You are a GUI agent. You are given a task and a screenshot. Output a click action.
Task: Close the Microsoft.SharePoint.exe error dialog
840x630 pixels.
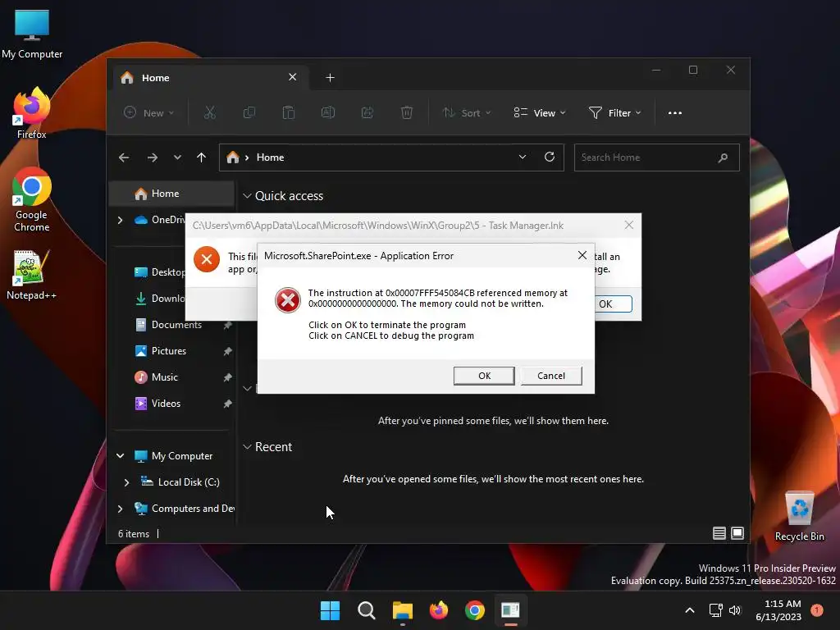(x=582, y=256)
